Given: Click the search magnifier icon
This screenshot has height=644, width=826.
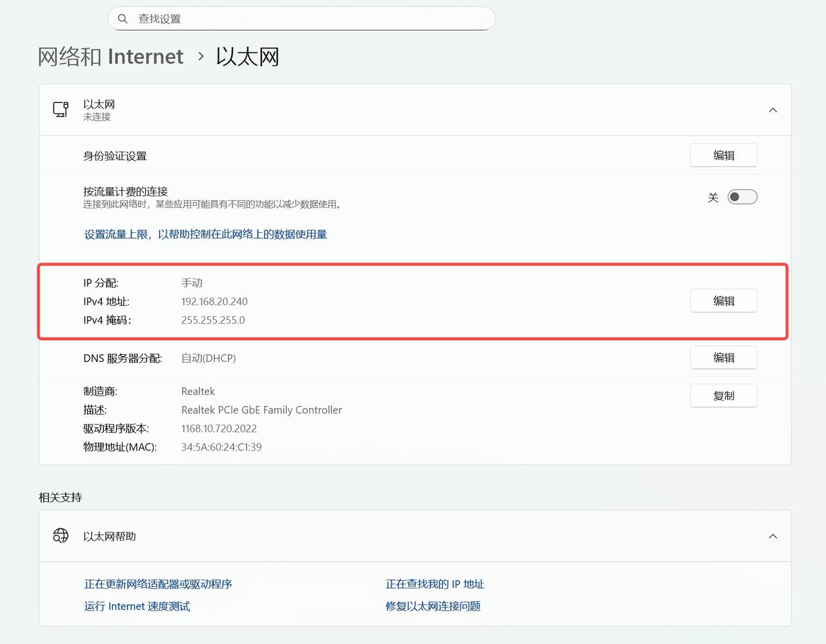Looking at the screenshot, I should coord(123,19).
